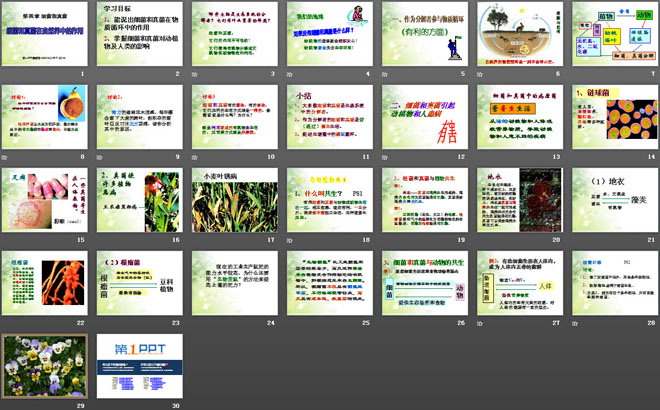Select slide 29 pansy flowers thumbnail
660x410 pixels.
[45, 366]
